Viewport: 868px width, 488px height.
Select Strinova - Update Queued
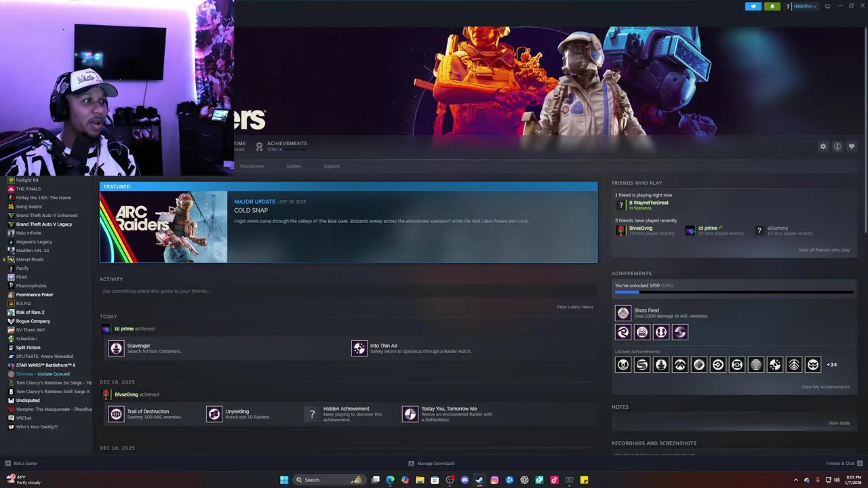tap(43, 374)
